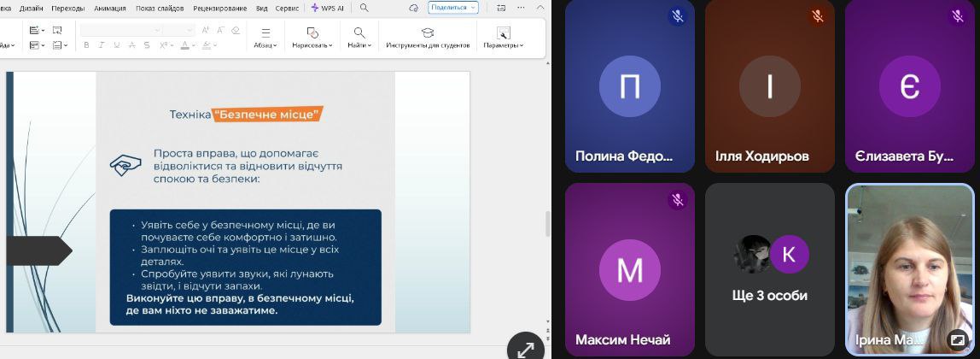Open the Анимация tab
The height and width of the screenshot is (359, 980).
110,8
